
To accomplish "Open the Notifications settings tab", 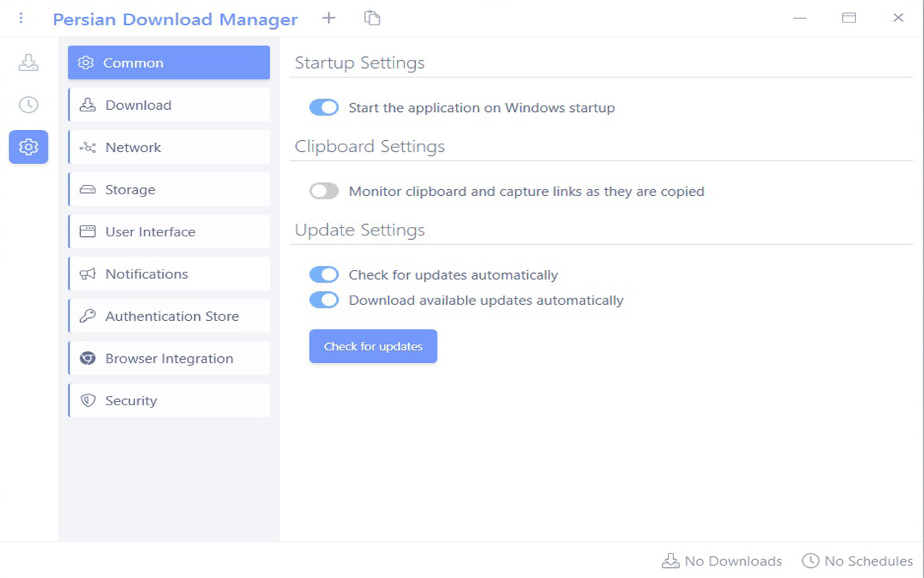I will point(169,274).
